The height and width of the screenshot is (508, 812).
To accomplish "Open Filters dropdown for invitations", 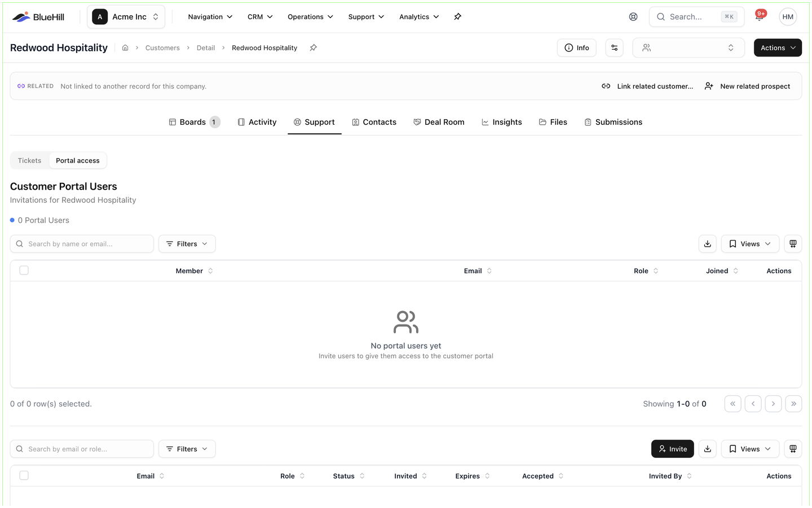I will (187, 449).
